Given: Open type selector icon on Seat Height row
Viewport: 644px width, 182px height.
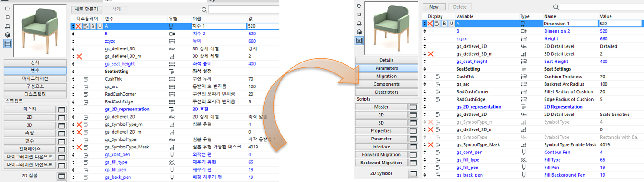Looking at the screenshot, I should (523, 62).
